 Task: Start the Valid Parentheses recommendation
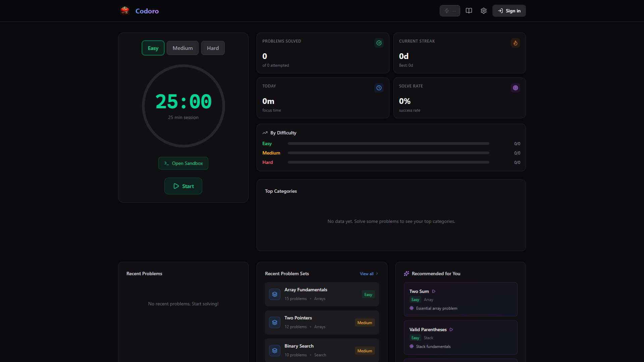pyautogui.click(x=451, y=329)
